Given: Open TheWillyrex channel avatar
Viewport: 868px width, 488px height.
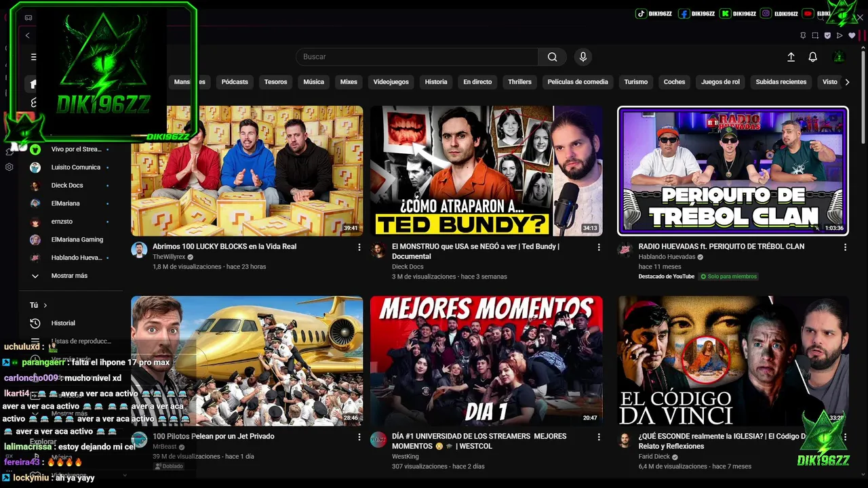Looking at the screenshot, I should click(x=139, y=249).
